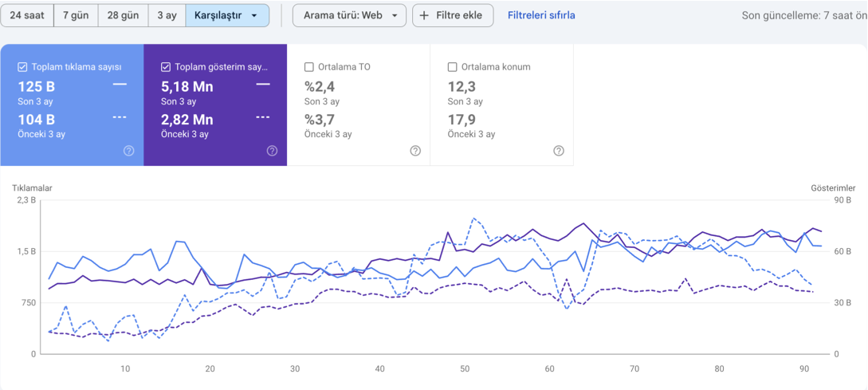
Task: Click chart x-axis label 50
Action: 465,368
